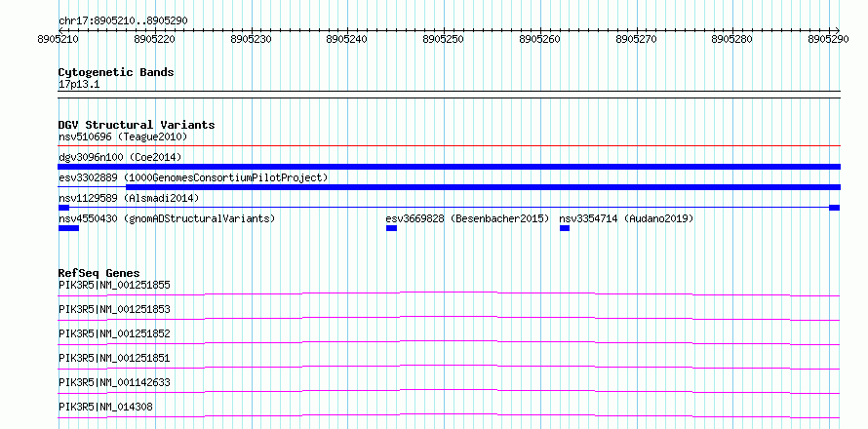Image resolution: width=868 pixels, height=429 pixels.
Task: Open PIK3R5|NM_001251855 transcript label
Action: point(114,285)
